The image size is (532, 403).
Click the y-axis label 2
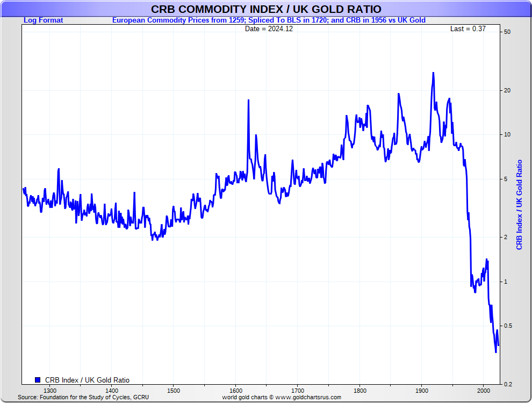(x=506, y=237)
